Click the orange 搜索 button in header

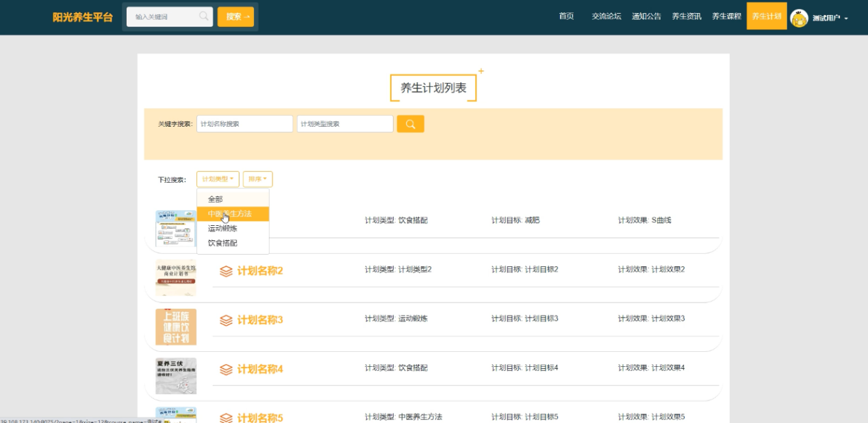235,16
